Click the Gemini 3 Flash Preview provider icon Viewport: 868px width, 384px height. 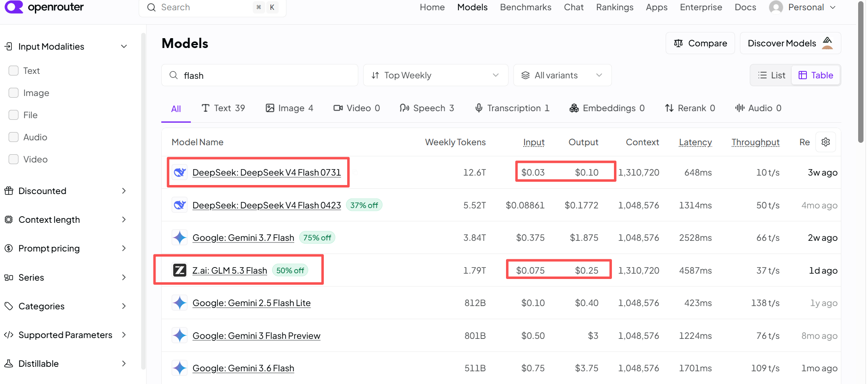(x=180, y=336)
